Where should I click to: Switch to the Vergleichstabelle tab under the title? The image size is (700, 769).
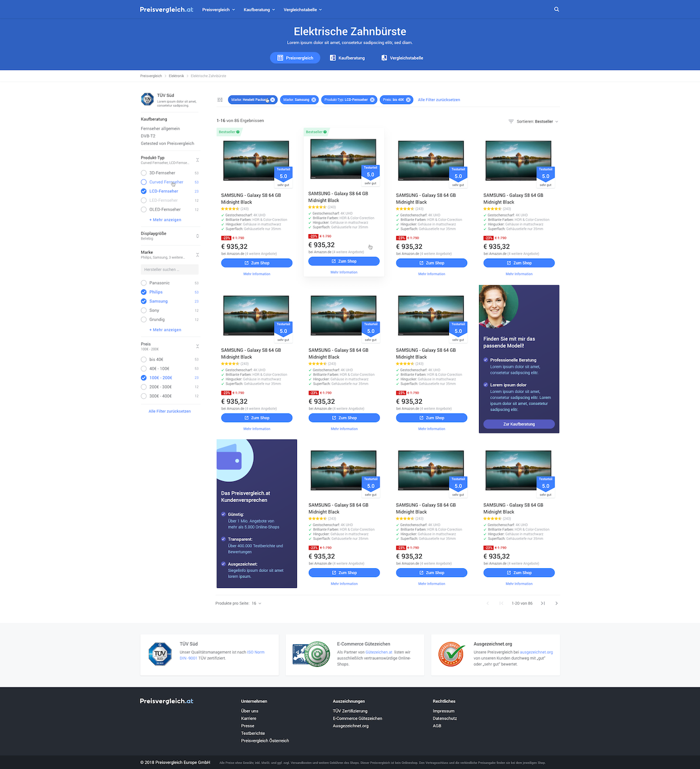402,58
